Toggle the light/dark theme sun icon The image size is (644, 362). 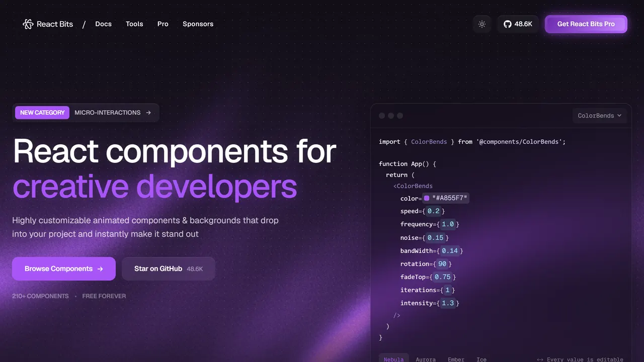pos(482,24)
